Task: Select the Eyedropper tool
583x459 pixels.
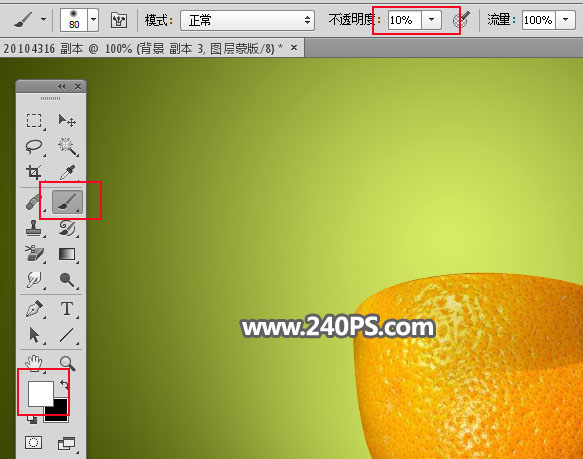Action: [67, 172]
